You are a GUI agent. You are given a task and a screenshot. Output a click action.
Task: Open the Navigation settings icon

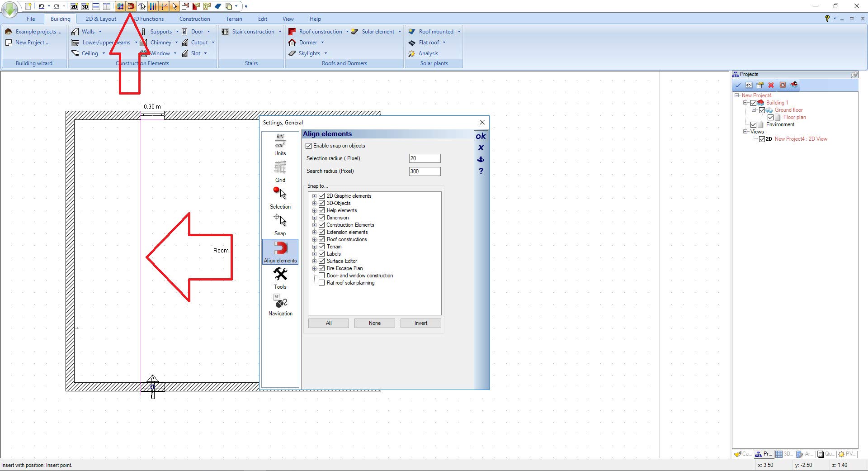pos(280,304)
